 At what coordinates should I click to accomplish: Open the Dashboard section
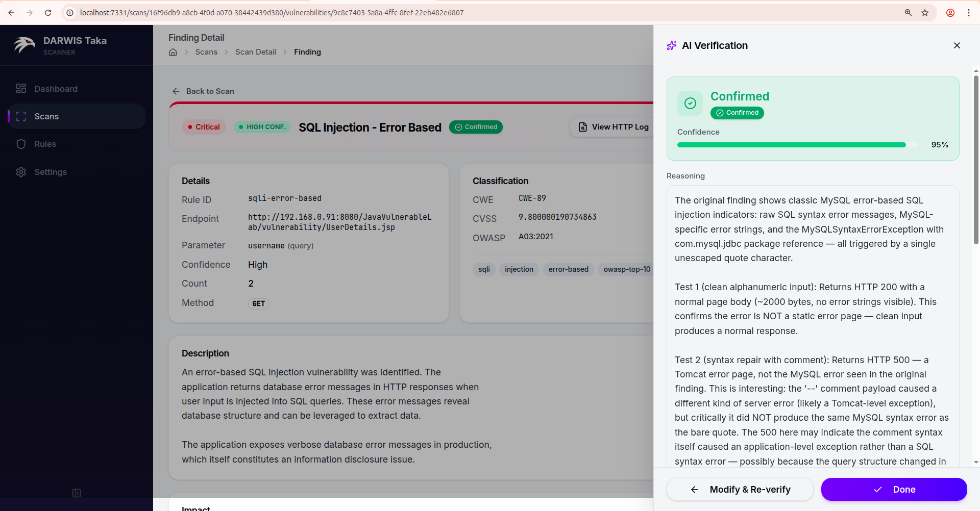(56, 89)
